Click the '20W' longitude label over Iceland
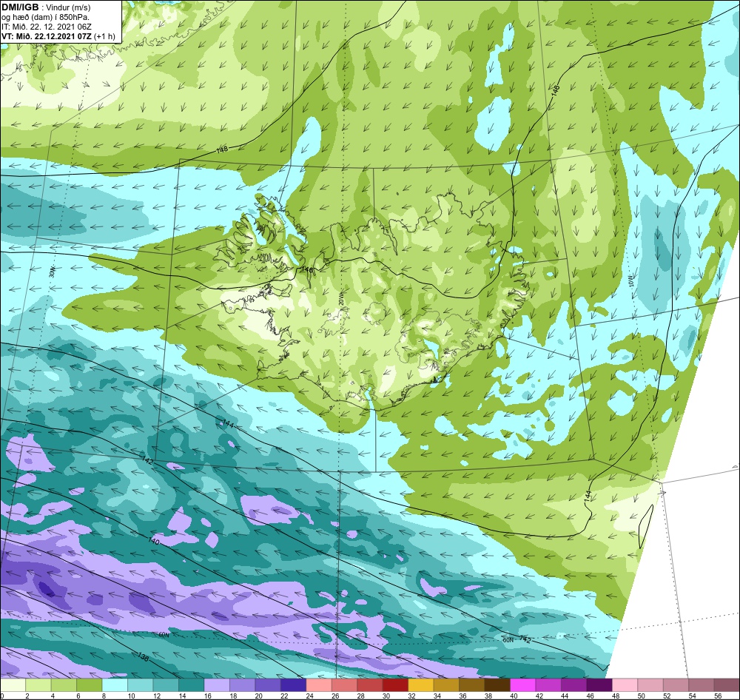The image size is (740, 700). [x=340, y=300]
